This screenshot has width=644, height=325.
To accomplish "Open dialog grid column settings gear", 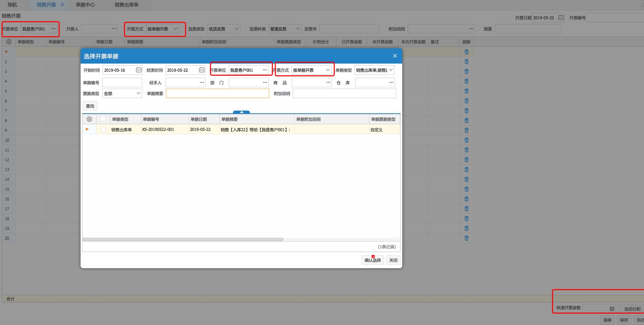I will coord(89,119).
